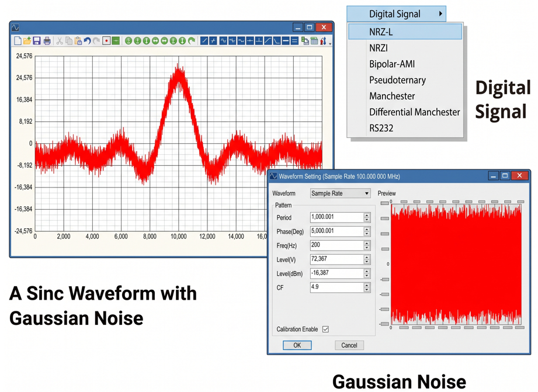Click the Copy icon in the toolbar
This screenshot has height=392, width=538.
coord(68,41)
